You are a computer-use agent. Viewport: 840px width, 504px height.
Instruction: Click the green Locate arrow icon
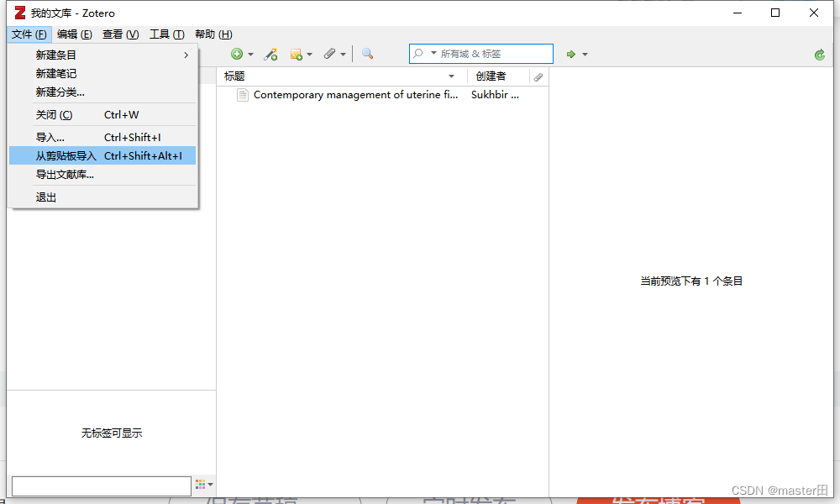(x=571, y=54)
